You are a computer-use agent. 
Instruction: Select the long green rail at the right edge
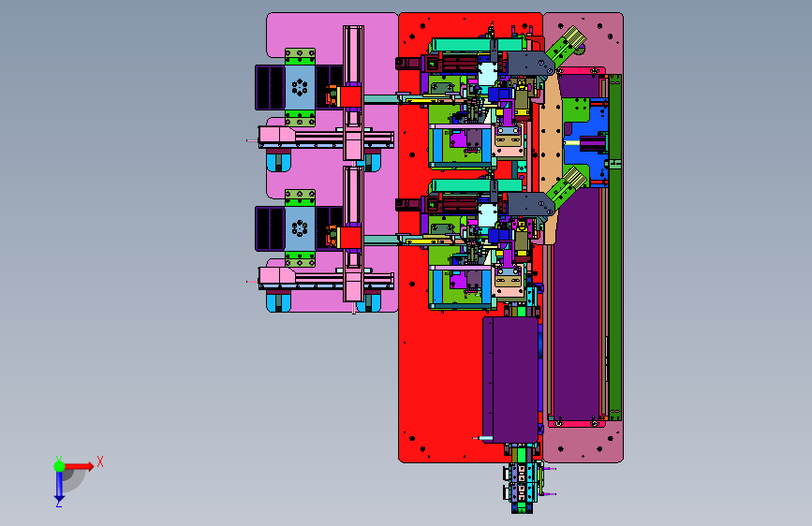(x=614, y=247)
